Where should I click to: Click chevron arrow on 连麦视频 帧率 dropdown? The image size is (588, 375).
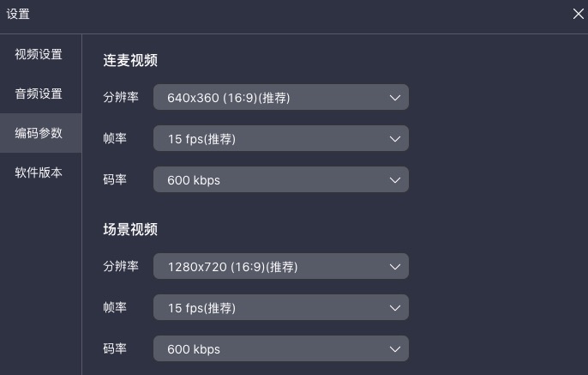(395, 139)
